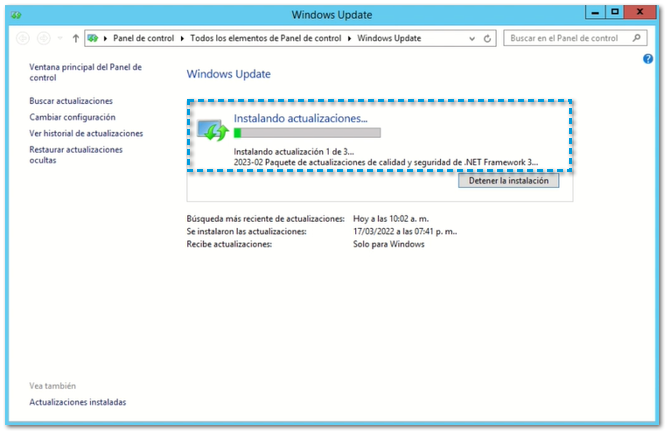668x434 pixels.
Task: Open the address bar history dropdown
Action: tap(472, 38)
